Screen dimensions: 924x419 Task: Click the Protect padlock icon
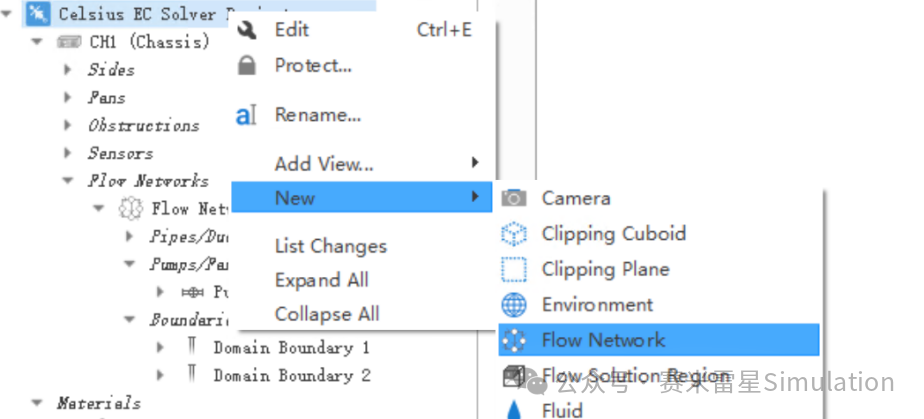tap(246, 65)
